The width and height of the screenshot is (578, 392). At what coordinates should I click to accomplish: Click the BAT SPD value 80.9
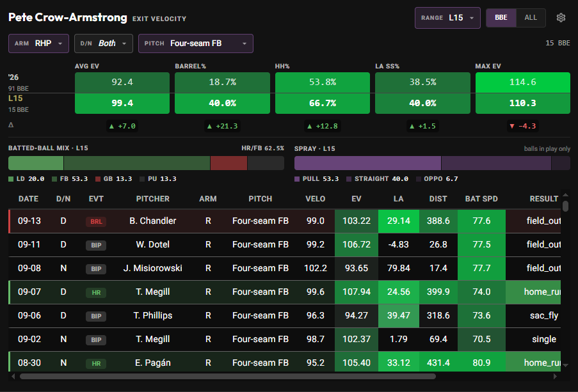[x=481, y=363]
